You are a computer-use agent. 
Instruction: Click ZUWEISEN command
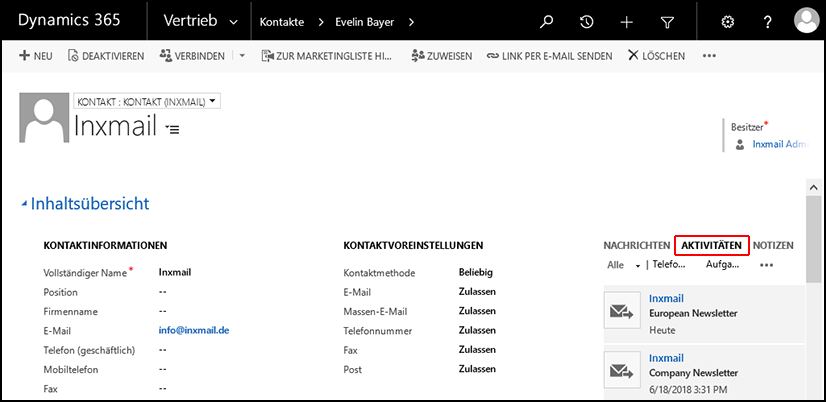[x=442, y=56]
